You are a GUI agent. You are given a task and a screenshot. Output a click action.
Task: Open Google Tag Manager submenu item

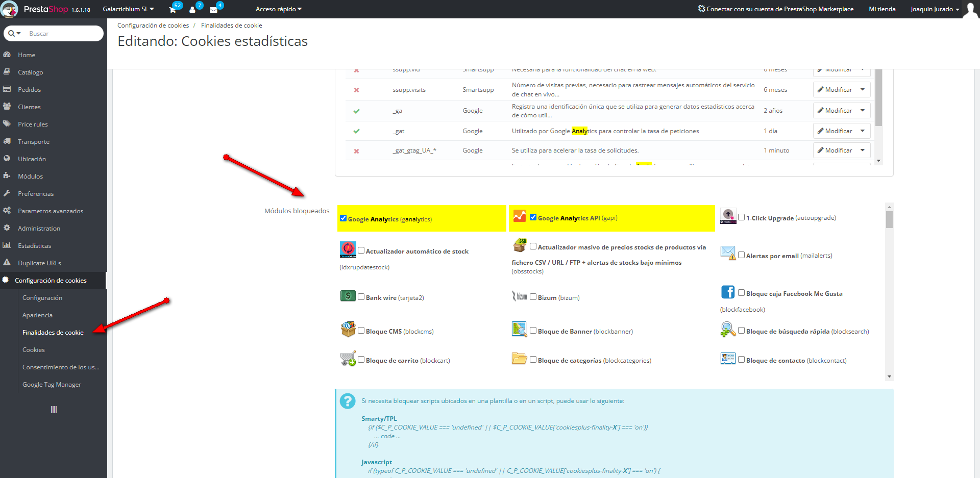tap(52, 385)
